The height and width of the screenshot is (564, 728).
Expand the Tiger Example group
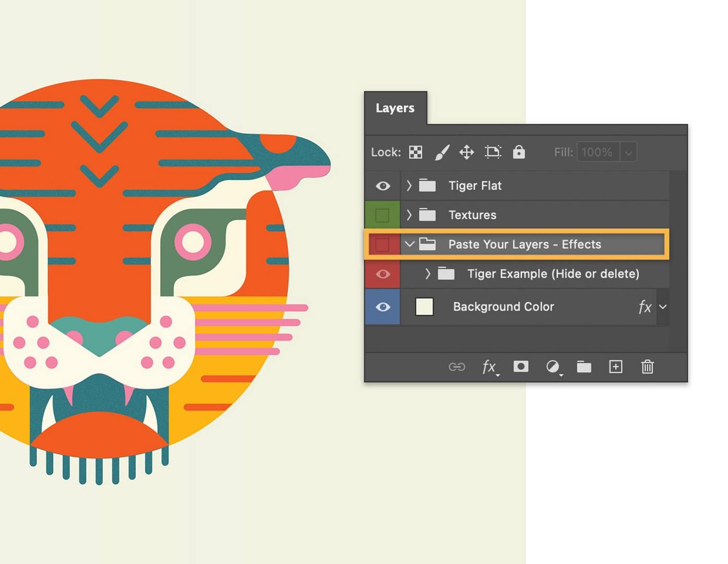[428, 273]
